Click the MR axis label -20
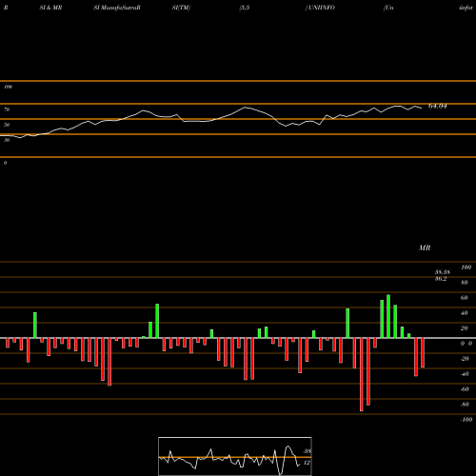The image size is (476, 476). tap(465, 359)
